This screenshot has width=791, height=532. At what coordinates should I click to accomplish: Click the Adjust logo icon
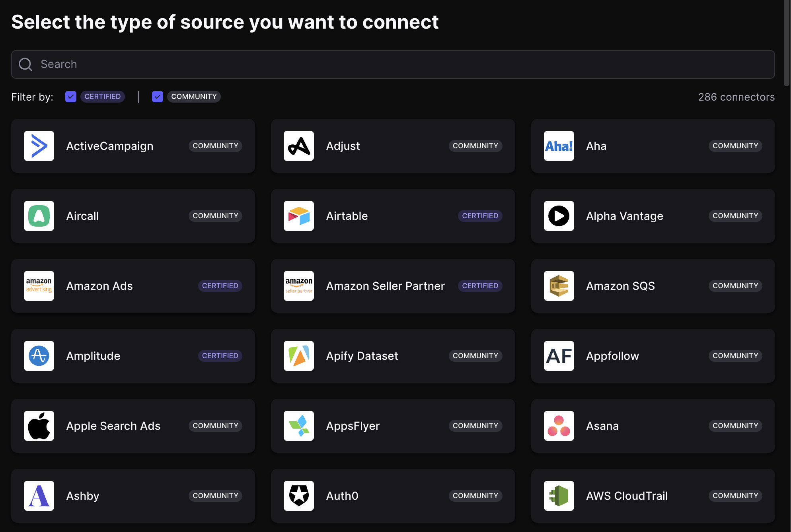pyautogui.click(x=299, y=146)
